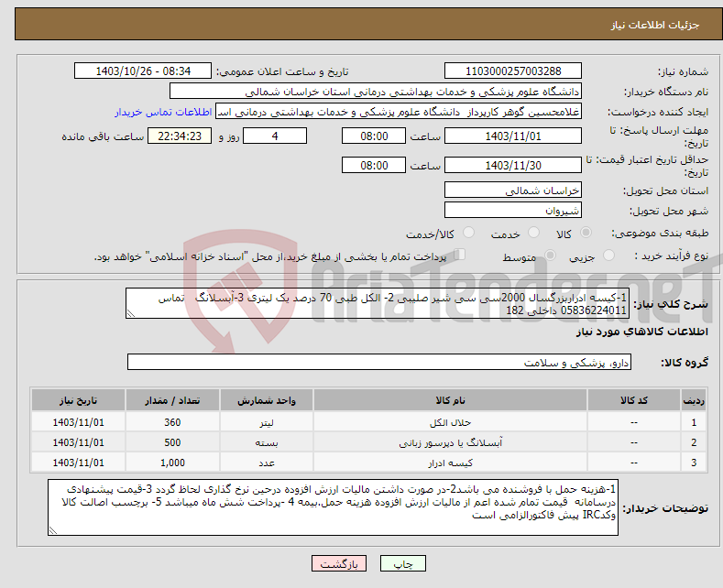Click the goods group field دارو، پزشکی و سلامت

(379, 362)
